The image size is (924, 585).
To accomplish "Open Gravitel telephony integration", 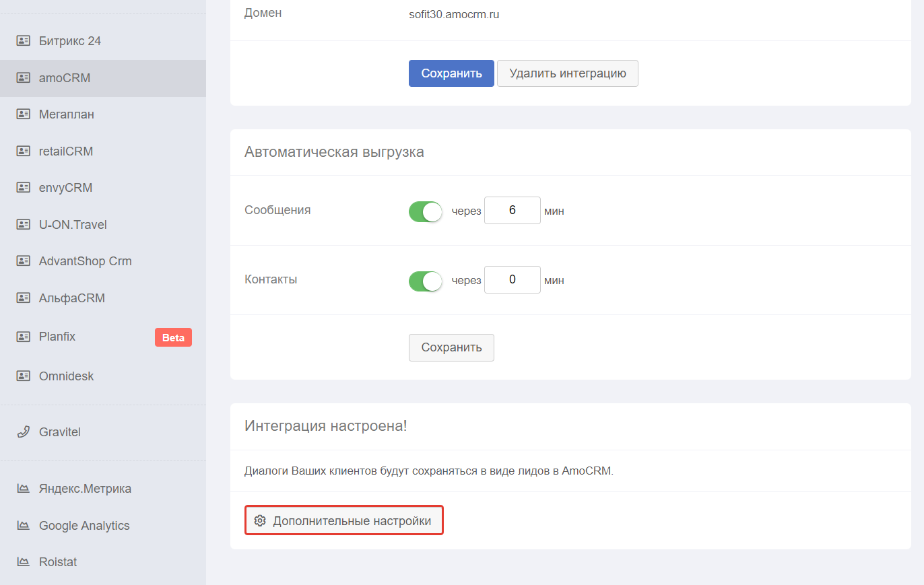I will (103, 432).
